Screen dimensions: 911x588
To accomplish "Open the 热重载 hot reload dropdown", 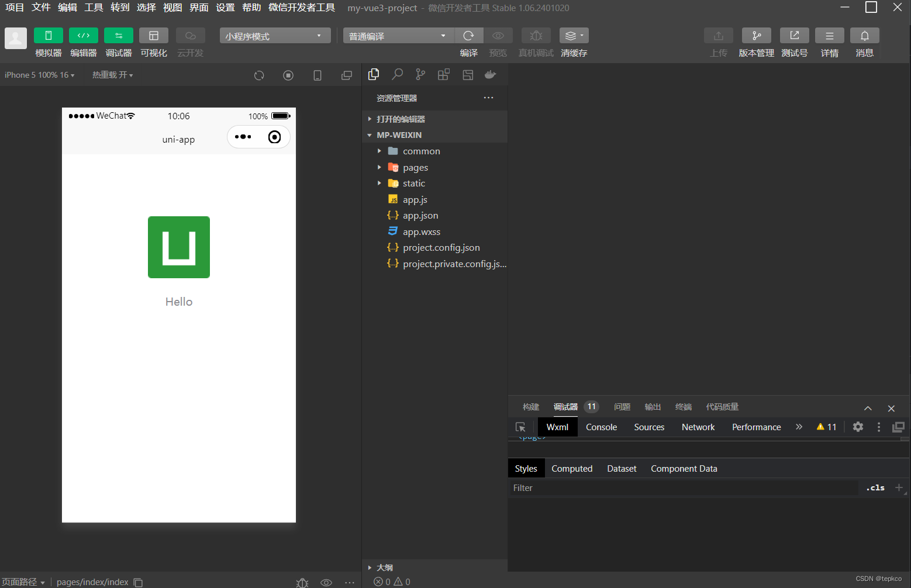I will click(112, 75).
